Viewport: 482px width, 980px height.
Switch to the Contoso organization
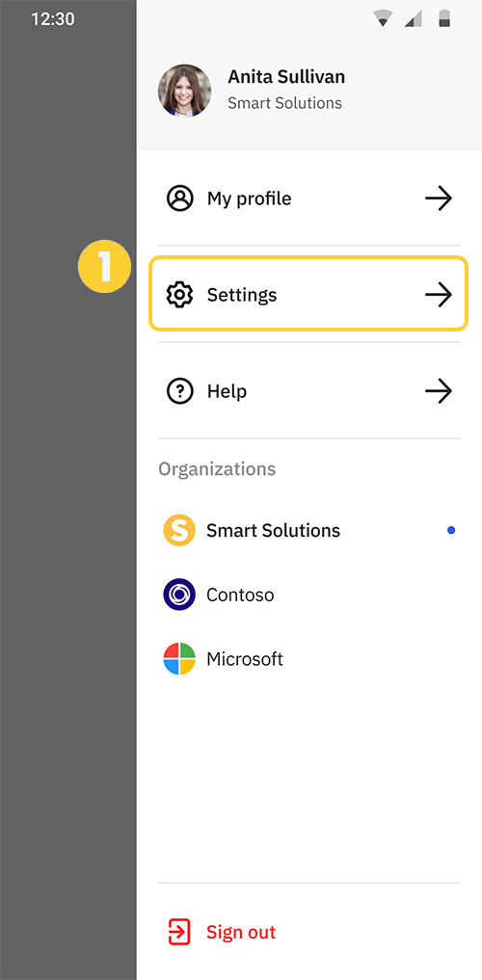point(308,595)
